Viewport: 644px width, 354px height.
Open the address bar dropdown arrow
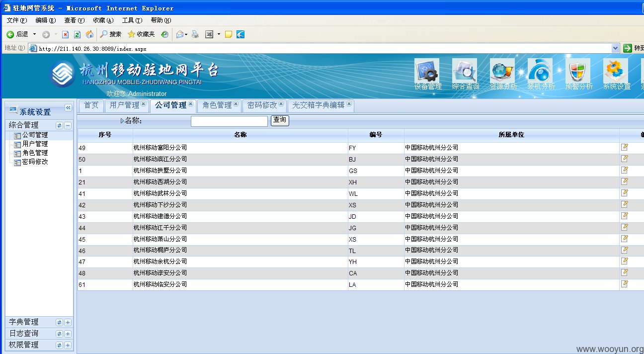point(616,48)
